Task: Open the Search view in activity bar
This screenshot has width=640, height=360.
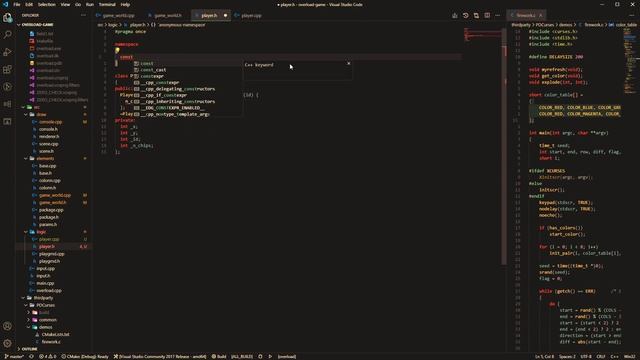Action: point(7,35)
